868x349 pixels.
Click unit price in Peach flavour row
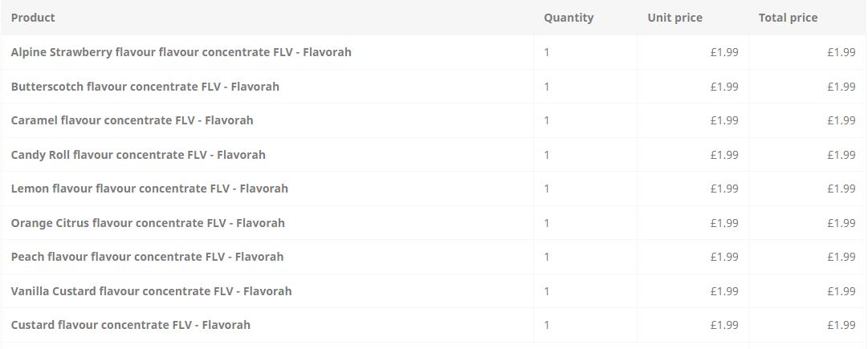[x=724, y=257]
